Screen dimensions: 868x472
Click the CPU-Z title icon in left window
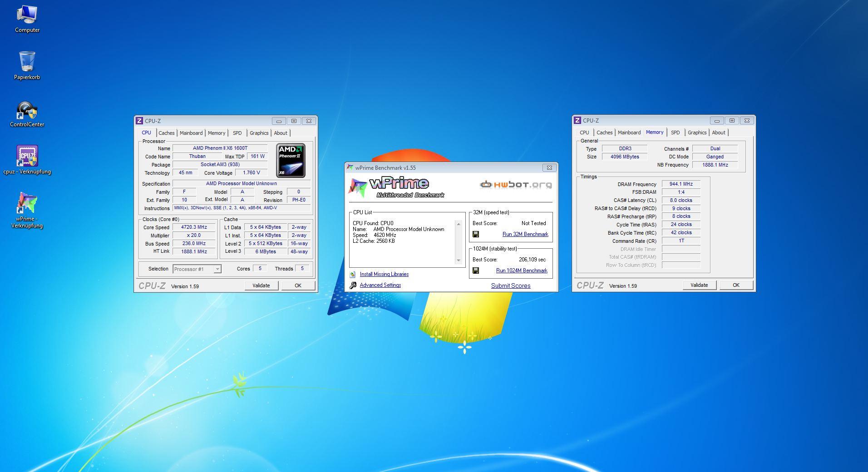tap(139, 121)
